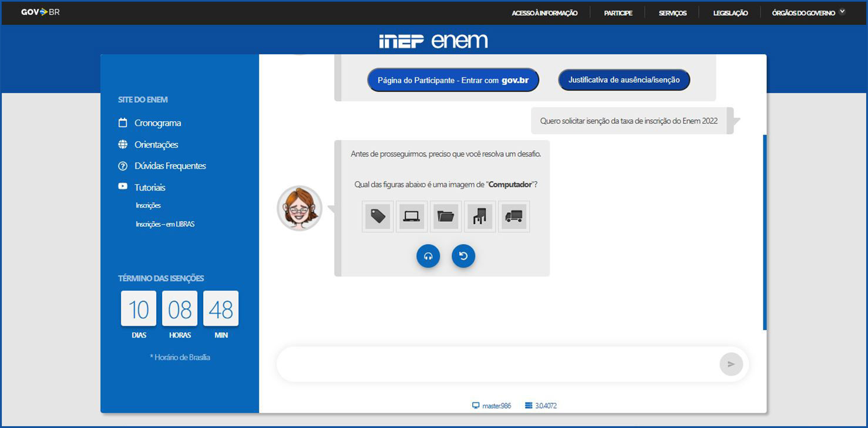Select the delivery truck captcha image
This screenshot has width=868, height=428.
click(514, 216)
